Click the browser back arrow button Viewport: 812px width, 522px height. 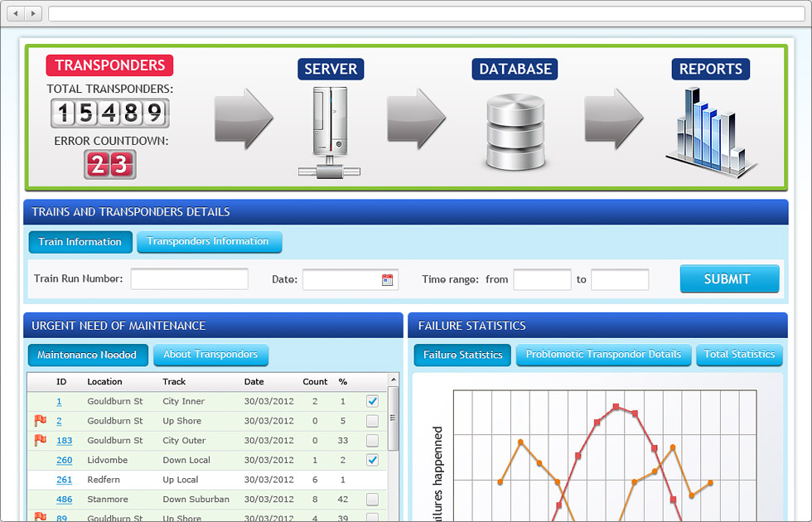tap(16, 13)
